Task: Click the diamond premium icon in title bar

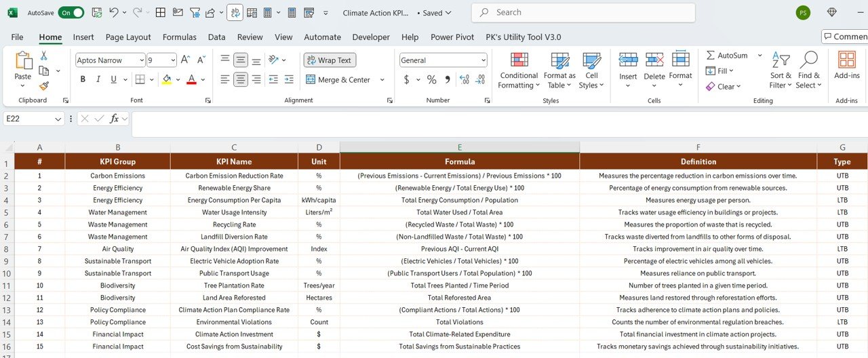Action: coord(832,12)
